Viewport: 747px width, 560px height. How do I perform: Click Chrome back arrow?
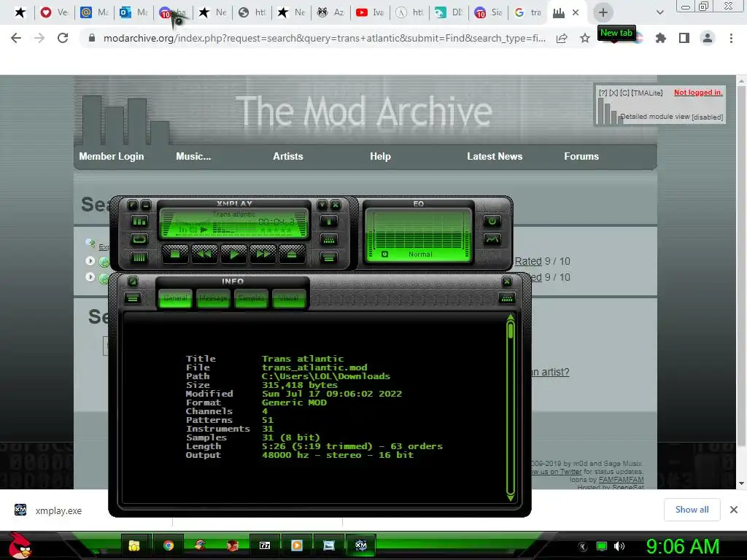click(x=16, y=38)
